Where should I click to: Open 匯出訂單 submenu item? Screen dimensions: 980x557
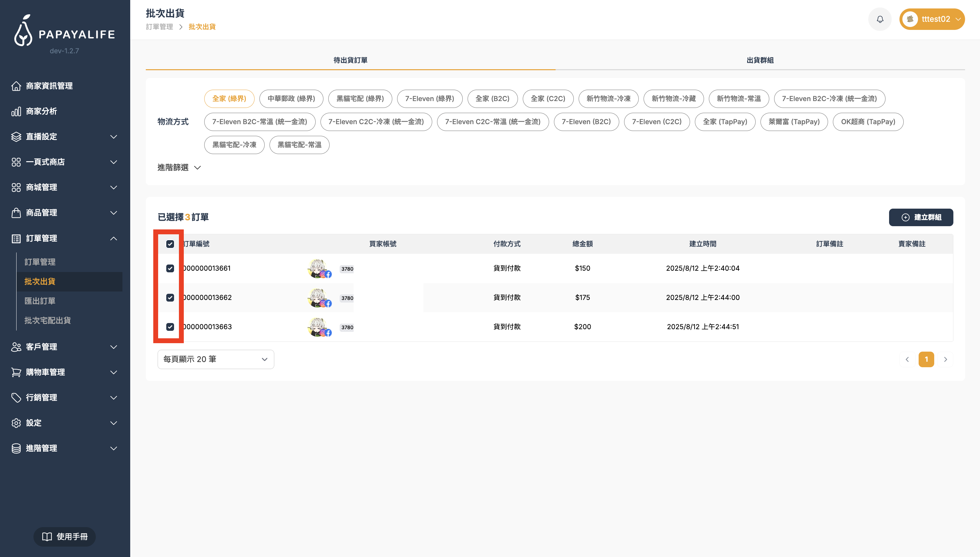(x=40, y=301)
